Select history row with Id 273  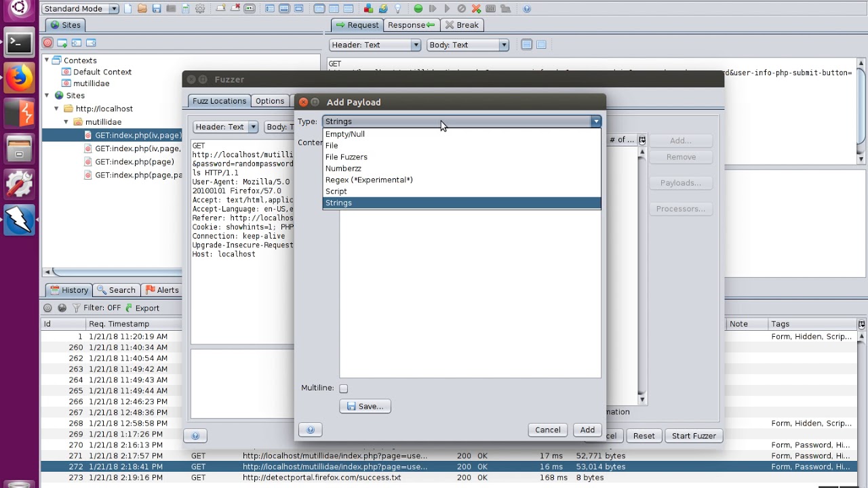point(448,478)
